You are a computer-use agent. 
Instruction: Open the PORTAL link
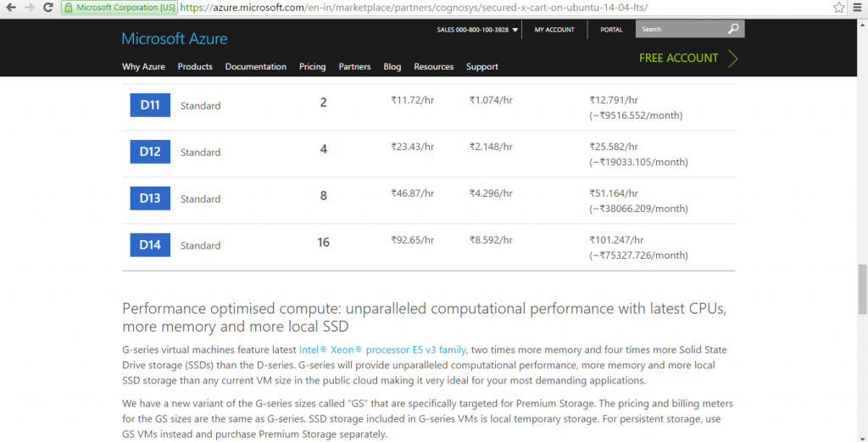pos(611,30)
